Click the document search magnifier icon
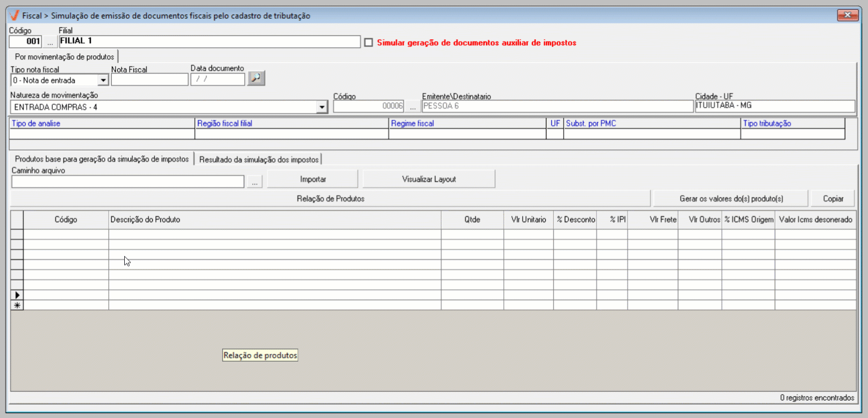Viewport: 868px width, 418px height. pyautogui.click(x=256, y=78)
